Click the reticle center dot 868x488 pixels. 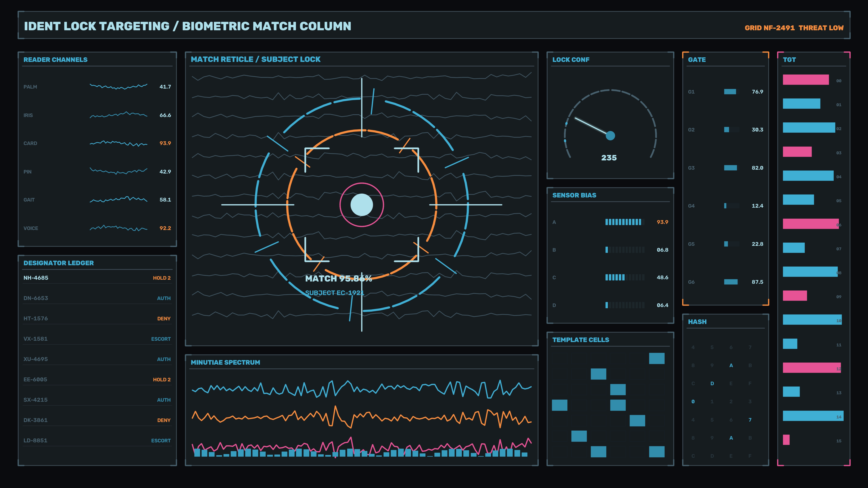pos(362,205)
